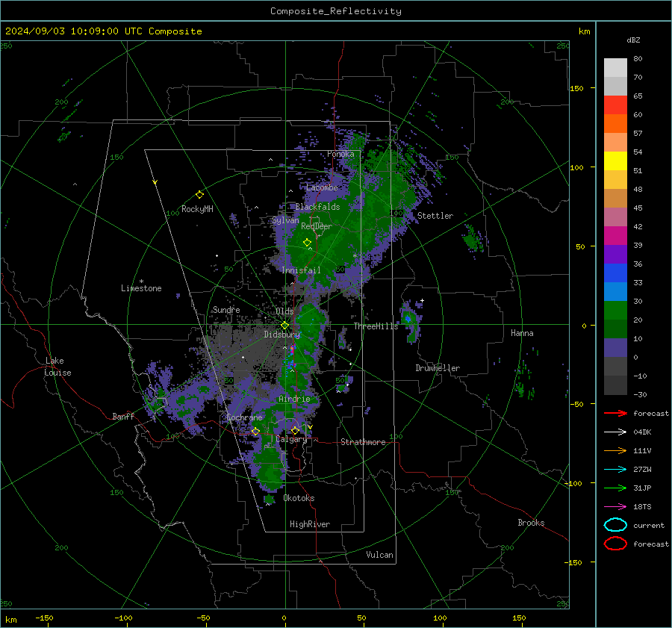672x628 pixels.
Task: Click the Sylvan label on map
Action: pyautogui.click(x=285, y=220)
